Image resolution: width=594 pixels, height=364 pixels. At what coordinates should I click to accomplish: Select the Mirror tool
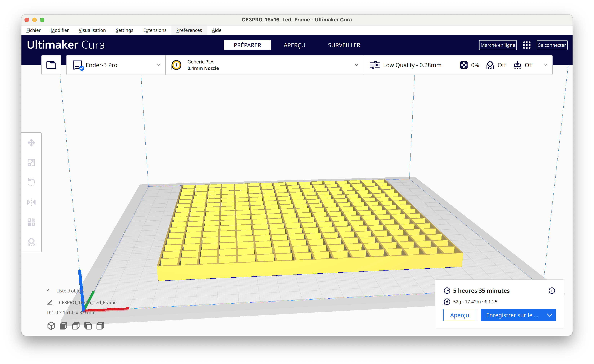click(x=31, y=202)
